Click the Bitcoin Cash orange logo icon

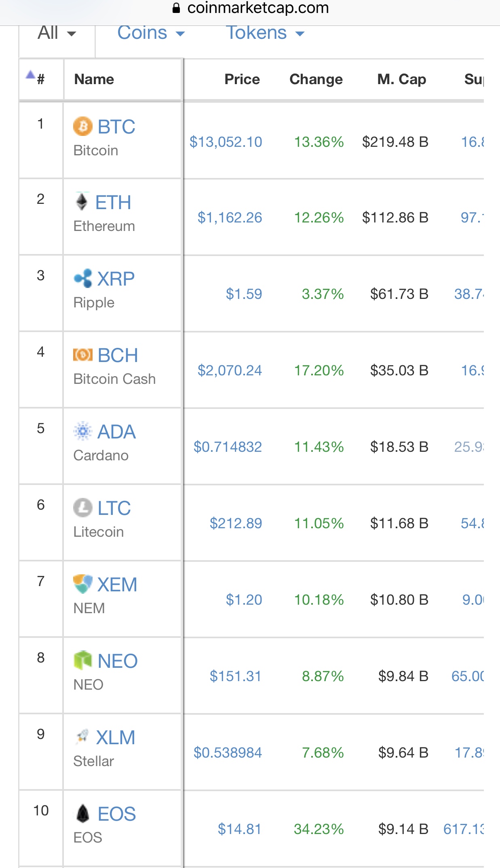(x=83, y=355)
